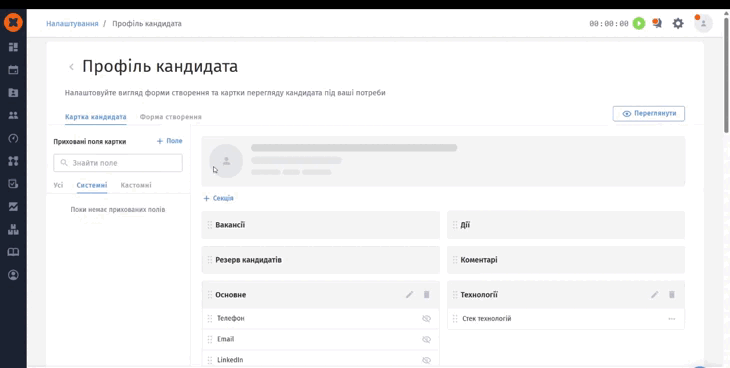This screenshot has width=730, height=368.
Task: Start the green timer play button
Action: click(639, 23)
